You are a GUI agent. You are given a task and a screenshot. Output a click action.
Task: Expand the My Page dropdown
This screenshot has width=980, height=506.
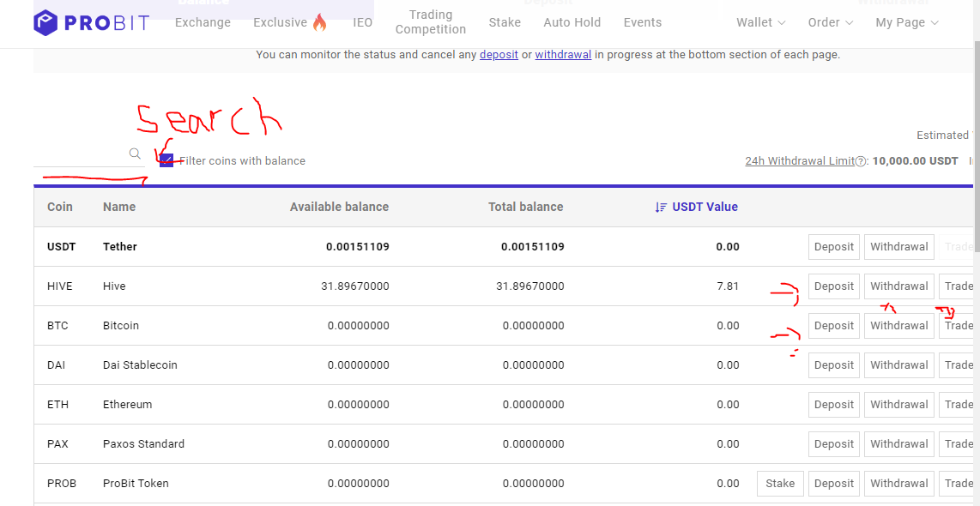[907, 22]
